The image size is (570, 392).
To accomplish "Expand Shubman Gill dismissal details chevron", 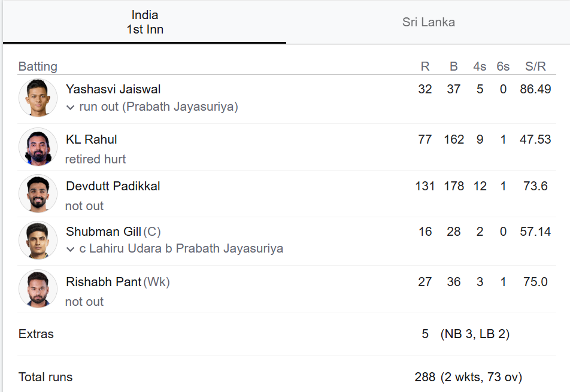I will tap(71, 249).
